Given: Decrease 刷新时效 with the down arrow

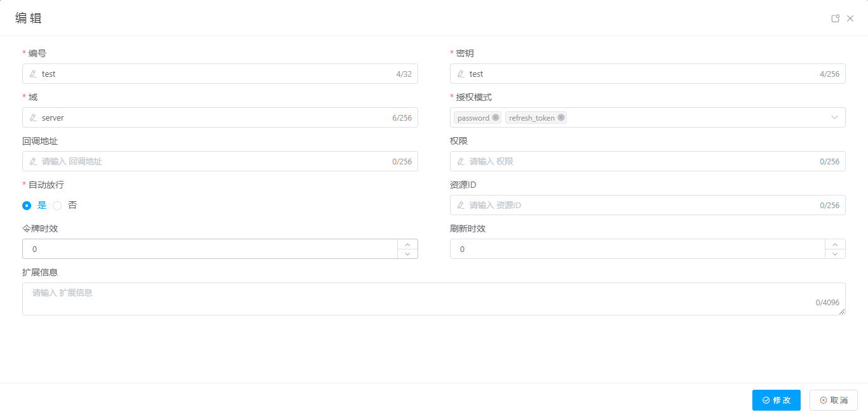Looking at the screenshot, I should tap(835, 254).
